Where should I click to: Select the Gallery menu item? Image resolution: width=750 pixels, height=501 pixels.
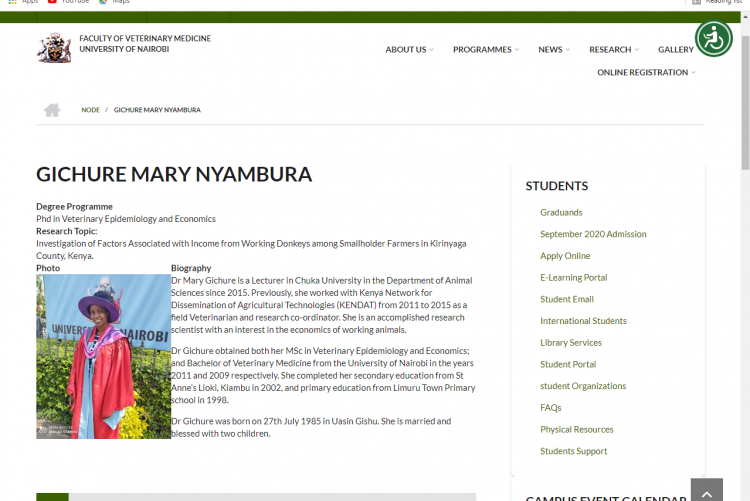pos(676,50)
